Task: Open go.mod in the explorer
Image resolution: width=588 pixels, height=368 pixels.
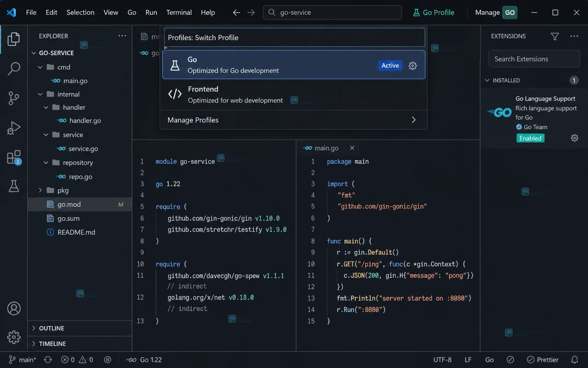Action: coord(80,204)
